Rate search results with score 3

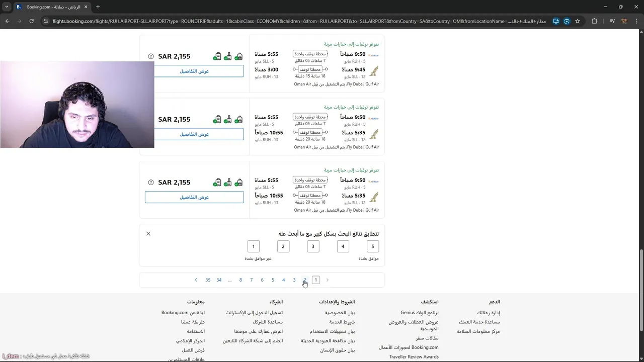(x=313, y=246)
